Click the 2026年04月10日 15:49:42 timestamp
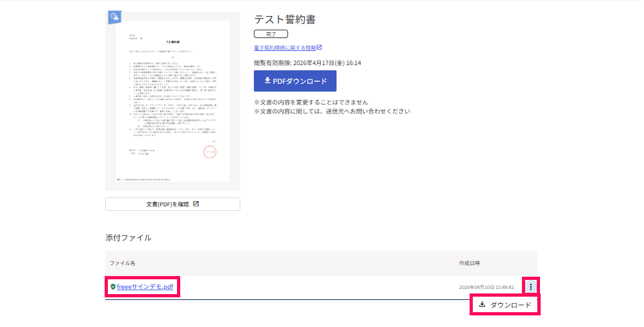 pos(486,287)
